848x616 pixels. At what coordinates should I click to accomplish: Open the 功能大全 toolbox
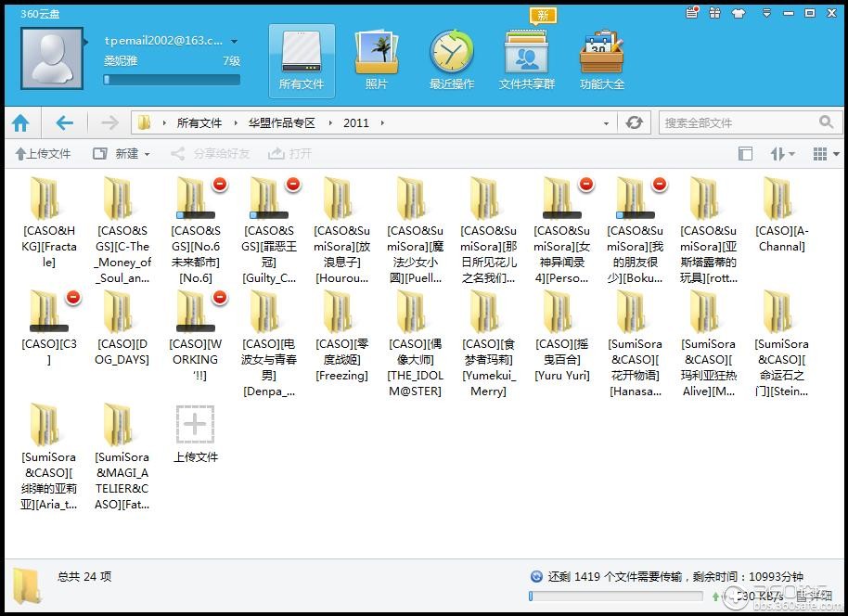tap(601, 60)
